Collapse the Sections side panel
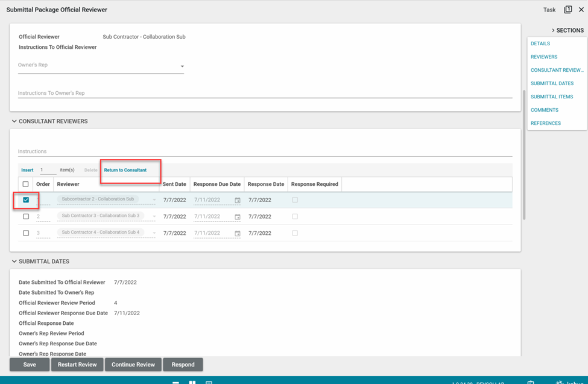 point(553,30)
